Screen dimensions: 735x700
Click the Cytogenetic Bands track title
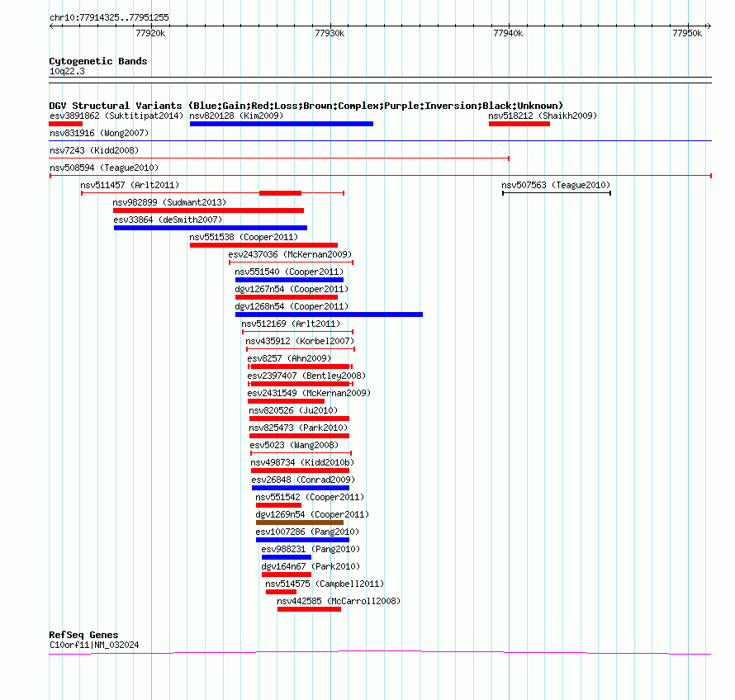click(x=98, y=61)
